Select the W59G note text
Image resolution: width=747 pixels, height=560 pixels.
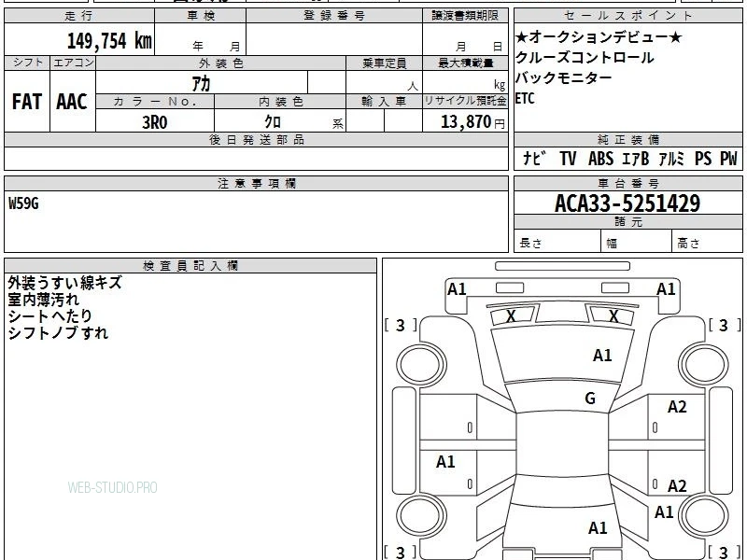[23, 203]
